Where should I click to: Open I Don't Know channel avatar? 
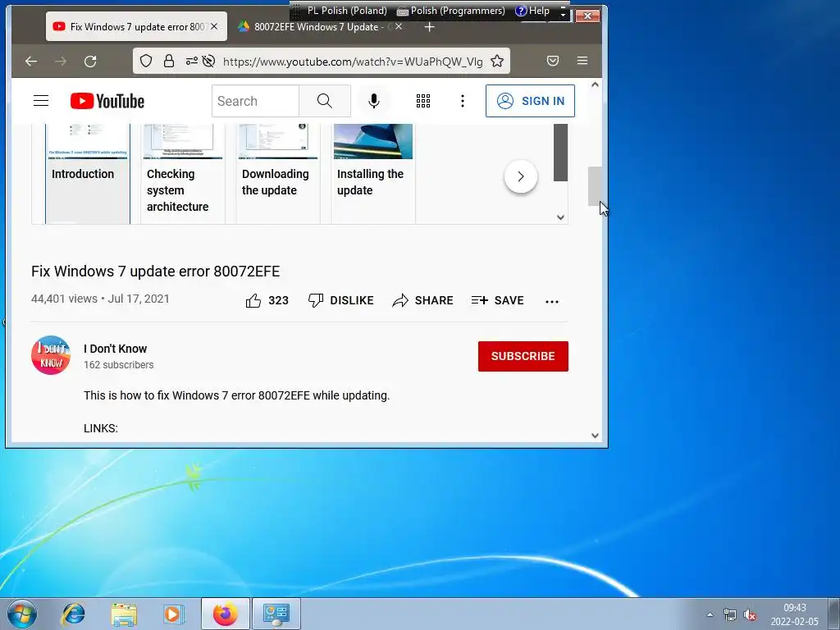pos(51,355)
